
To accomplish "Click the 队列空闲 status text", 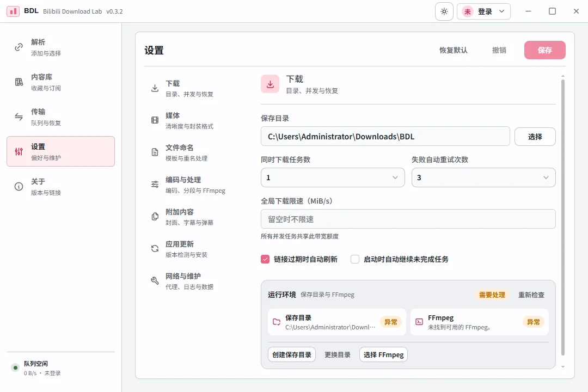I will pyautogui.click(x=36, y=364).
